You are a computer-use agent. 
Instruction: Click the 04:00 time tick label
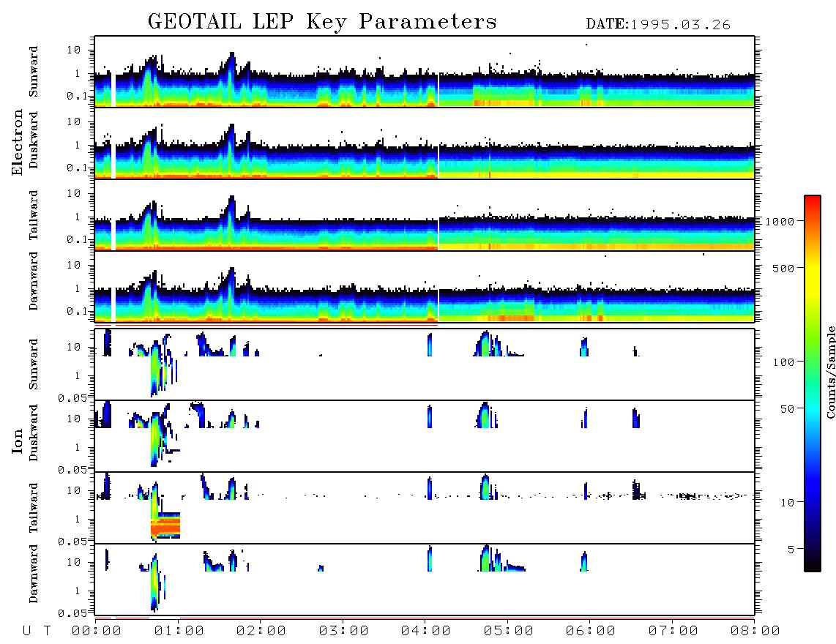click(x=426, y=632)
